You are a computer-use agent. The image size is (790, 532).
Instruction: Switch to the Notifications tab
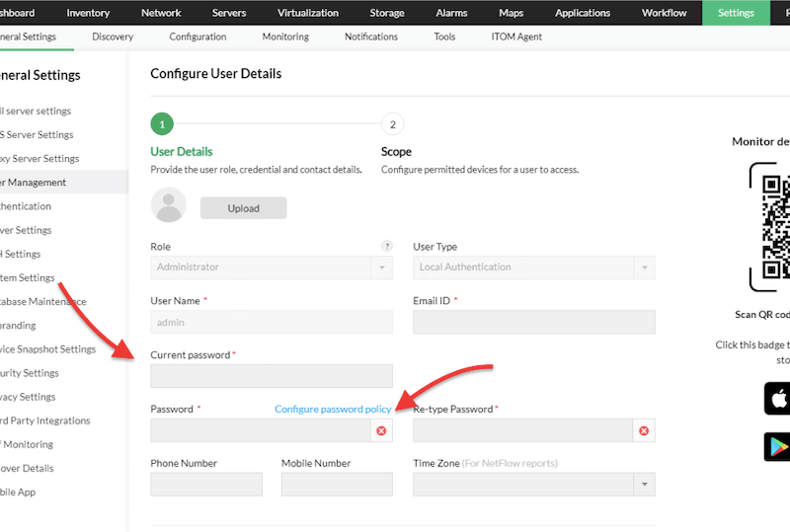click(371, 37)
